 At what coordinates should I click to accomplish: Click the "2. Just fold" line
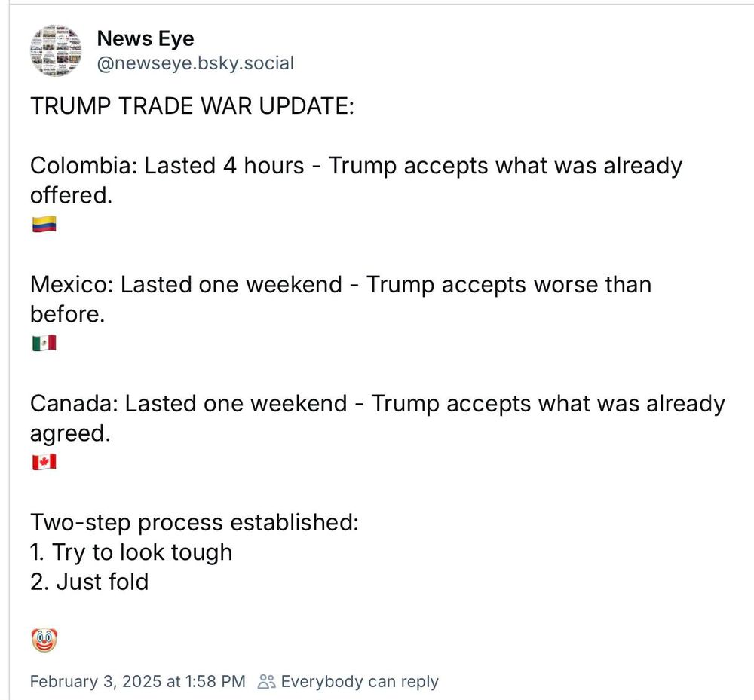pyautogui.click(x=90, y=582)
